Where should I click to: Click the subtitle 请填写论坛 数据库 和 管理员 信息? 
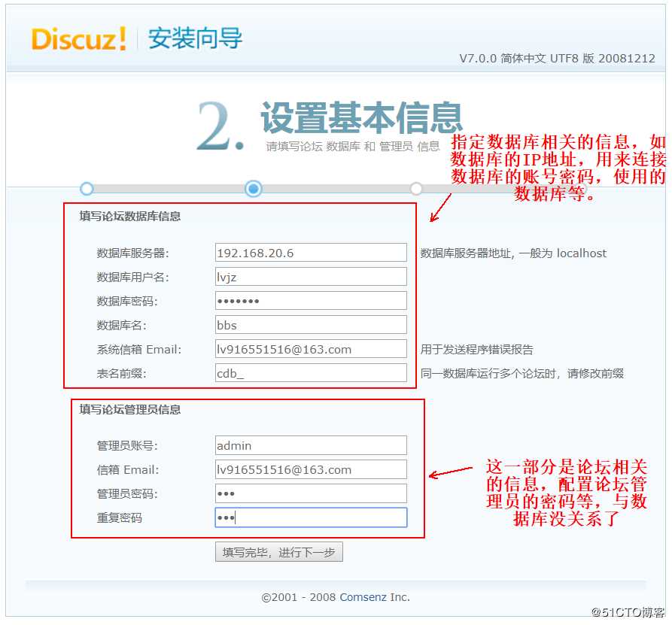(x=353, y=147)
